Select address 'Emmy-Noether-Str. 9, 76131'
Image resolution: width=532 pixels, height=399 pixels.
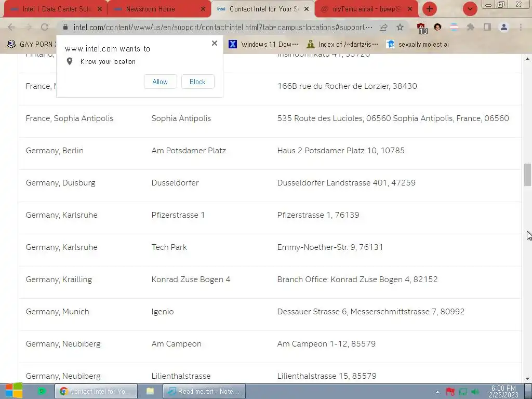(x=330, y=247)
